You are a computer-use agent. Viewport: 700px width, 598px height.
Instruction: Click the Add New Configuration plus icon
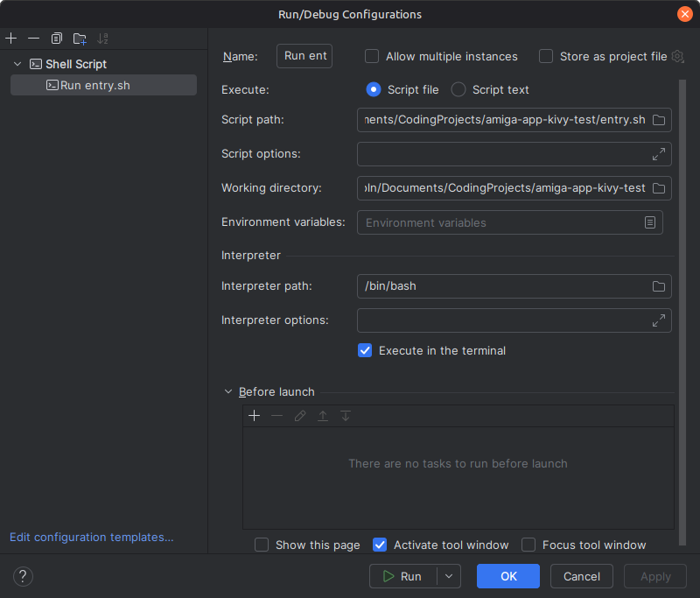point(11,39)
